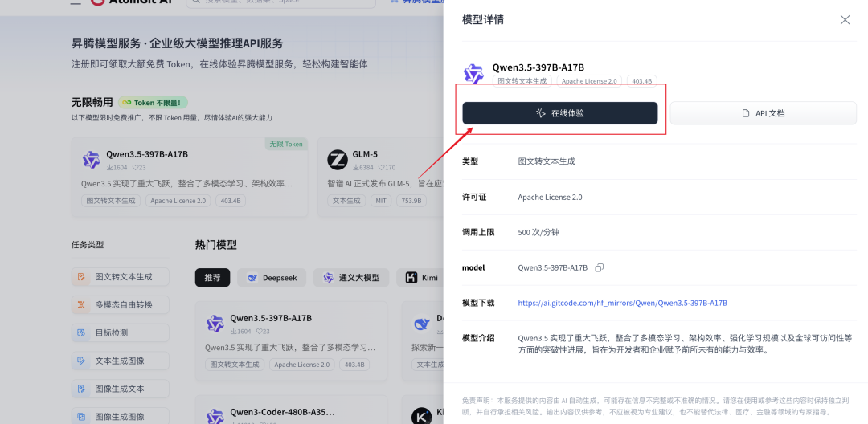Click the GLM-5 Z logo
This screenshot has width=868, height=424.
[337, 160]
